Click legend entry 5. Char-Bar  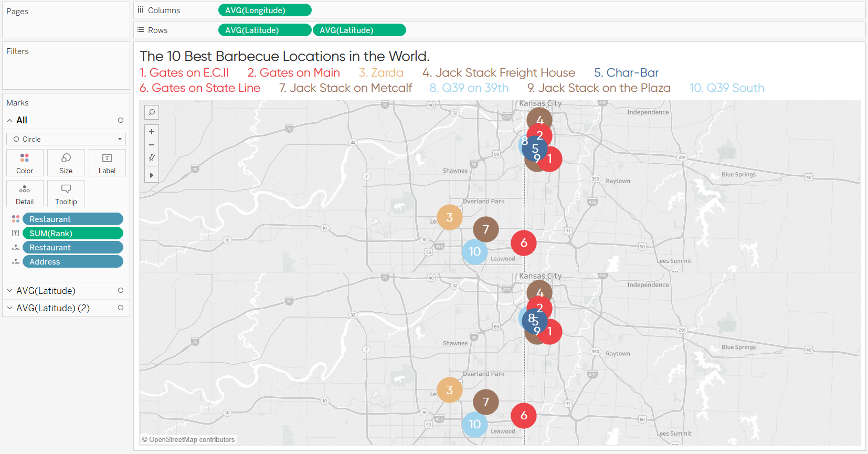click(626, 72)
